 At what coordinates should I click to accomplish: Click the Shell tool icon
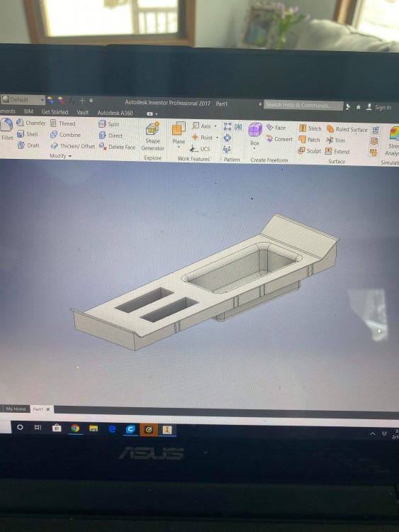coord(21,134)
